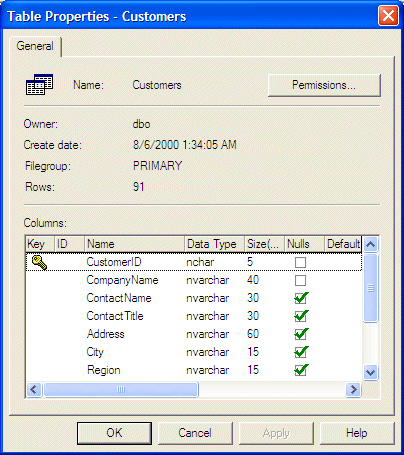This screenshot has width=404, height=455.
Task: Click the Cancel button
Action: coord(195,433)
